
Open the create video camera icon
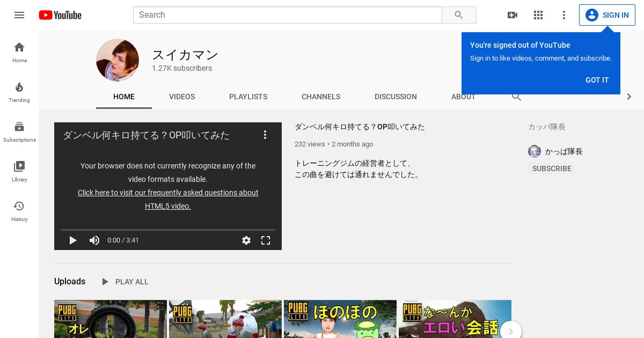tap(512, 15)
